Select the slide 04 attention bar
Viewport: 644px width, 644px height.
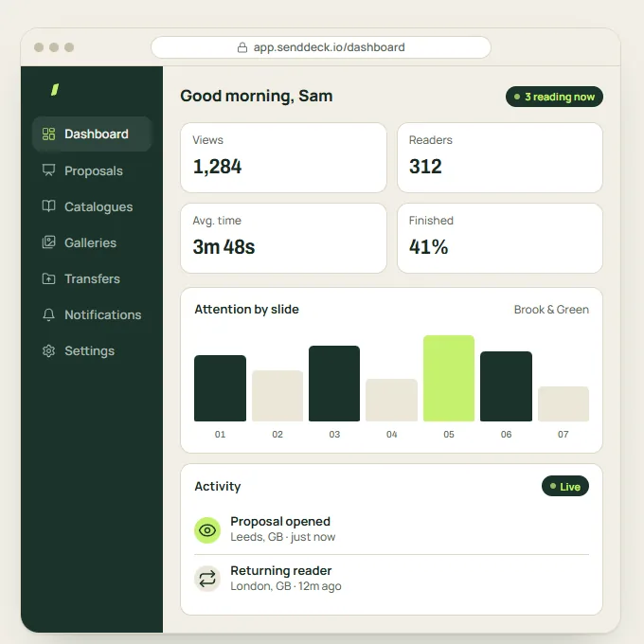pyautogui.click(x=391, y=400)
